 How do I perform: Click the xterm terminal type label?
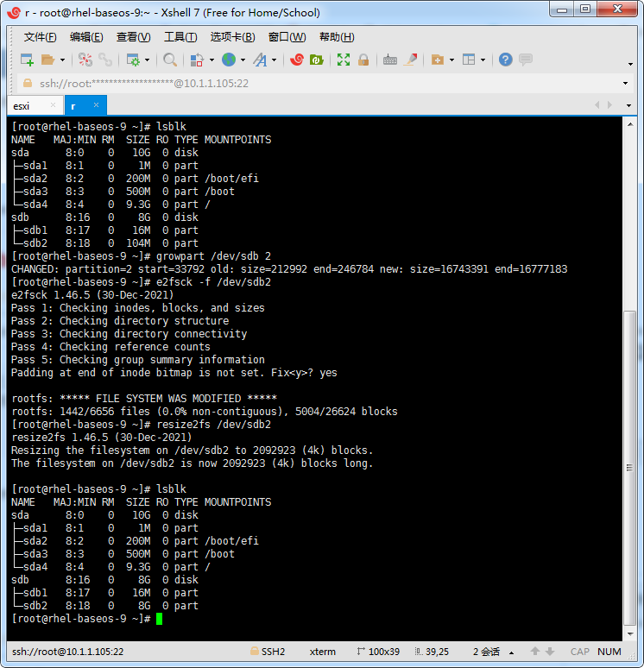coord(323,652)
